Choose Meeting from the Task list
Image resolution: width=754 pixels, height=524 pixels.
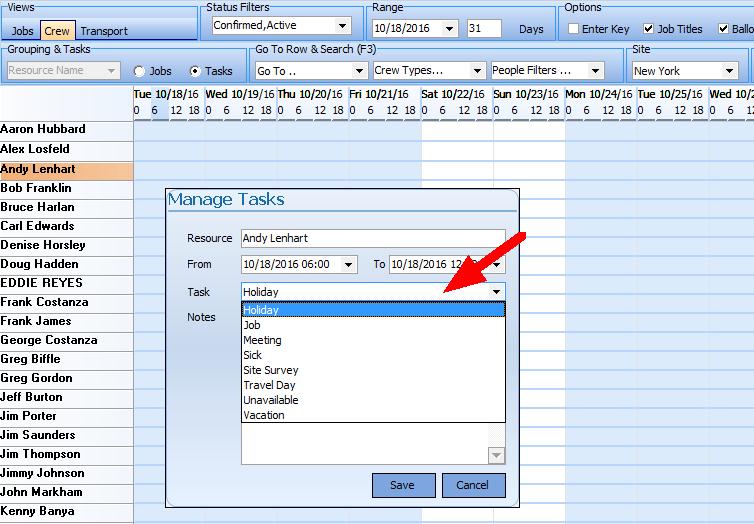click(x=263, y=340)
